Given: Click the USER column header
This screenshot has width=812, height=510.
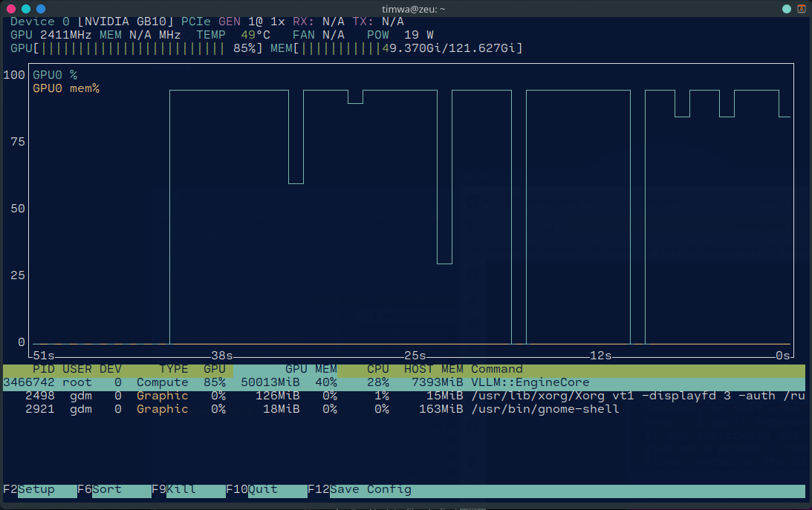Looking at the screenshot, I should [77, 369].
